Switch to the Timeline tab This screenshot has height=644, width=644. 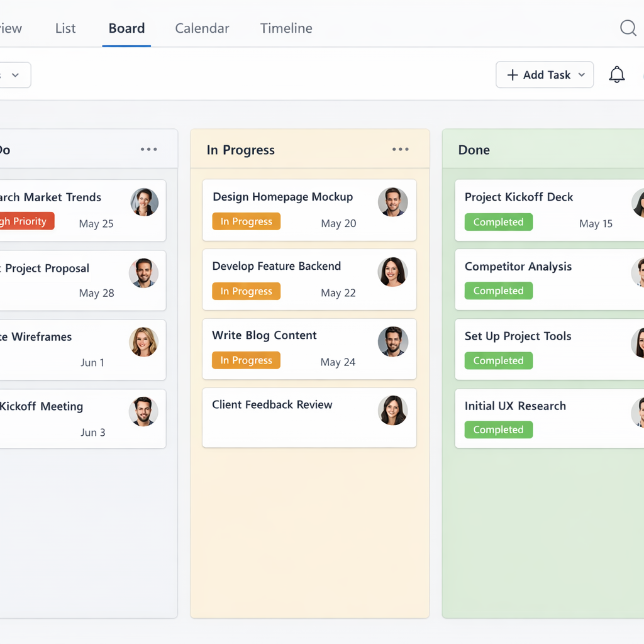click(286, 28)
